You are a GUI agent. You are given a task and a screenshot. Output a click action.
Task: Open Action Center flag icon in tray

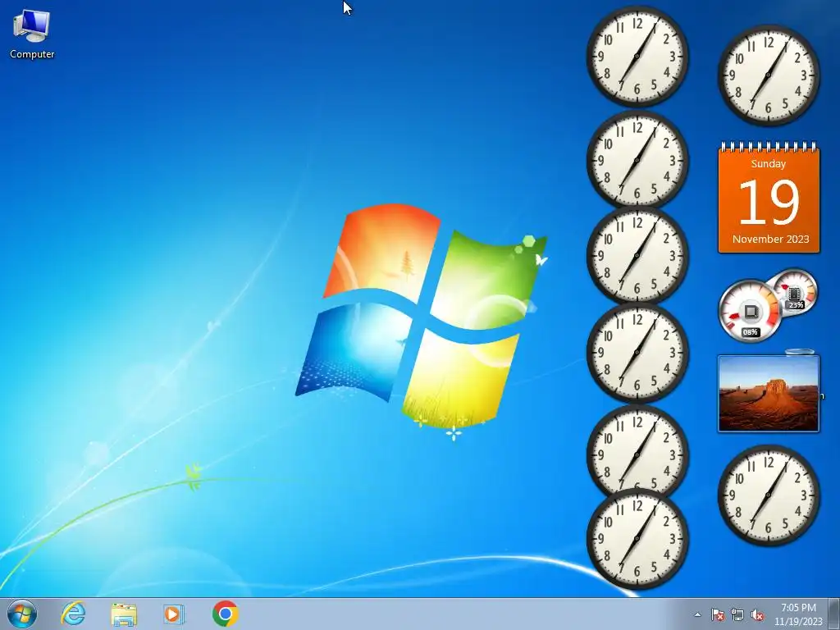point(718,614)
